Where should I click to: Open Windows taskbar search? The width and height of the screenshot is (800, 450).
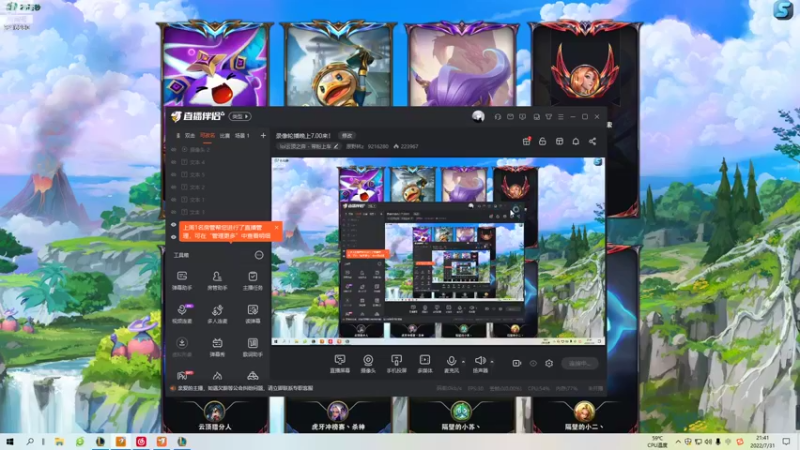pos(30,441)
